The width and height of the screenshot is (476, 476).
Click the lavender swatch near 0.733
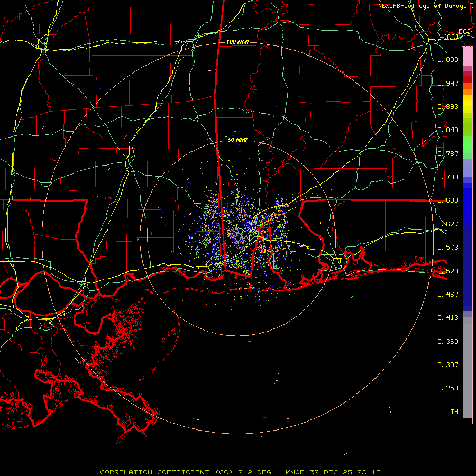(467, 168)
